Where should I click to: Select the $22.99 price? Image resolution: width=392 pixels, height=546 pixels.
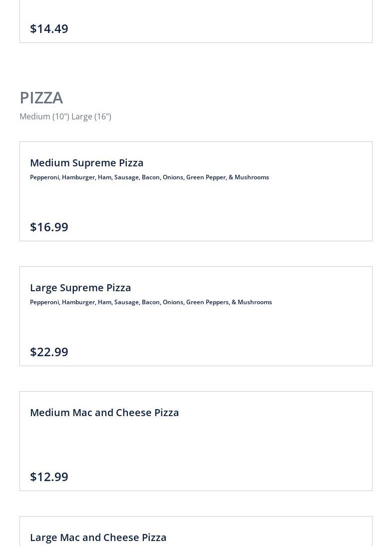[49, 352]
